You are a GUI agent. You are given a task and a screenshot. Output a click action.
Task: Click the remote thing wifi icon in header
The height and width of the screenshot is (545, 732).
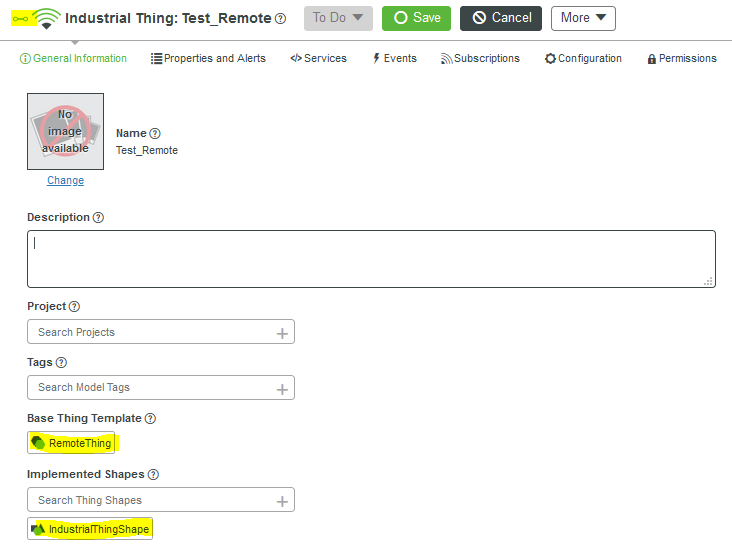point(46,18)
